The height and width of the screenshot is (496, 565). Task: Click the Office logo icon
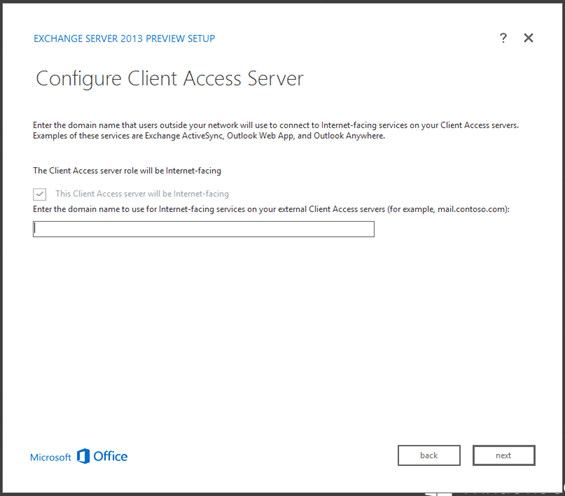coord(83,456)
